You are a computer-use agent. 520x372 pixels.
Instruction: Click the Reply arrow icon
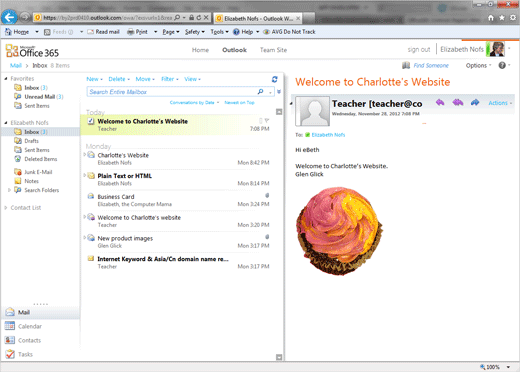pyautogui.click(x=440, y=102)
